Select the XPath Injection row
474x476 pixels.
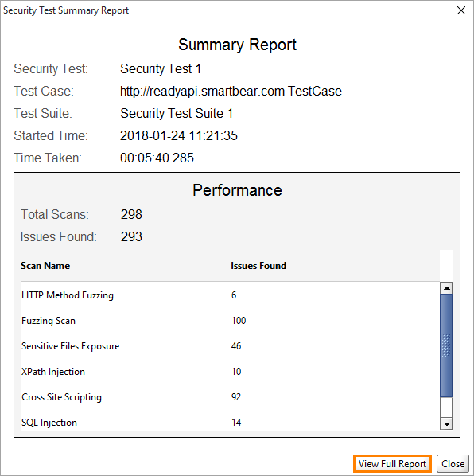point(230,372)
